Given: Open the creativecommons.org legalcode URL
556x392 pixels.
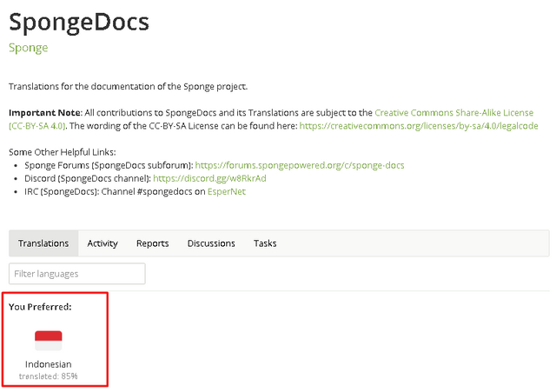Looking at the screenshot, I should (419, 126).
